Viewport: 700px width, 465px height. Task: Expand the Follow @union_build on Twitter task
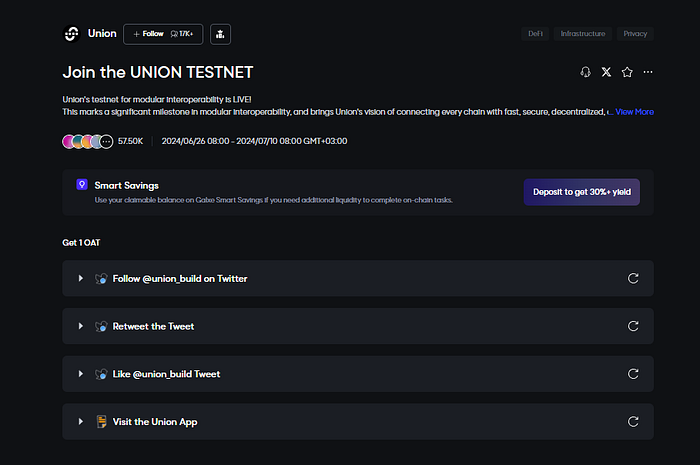[x=81, y=278]
